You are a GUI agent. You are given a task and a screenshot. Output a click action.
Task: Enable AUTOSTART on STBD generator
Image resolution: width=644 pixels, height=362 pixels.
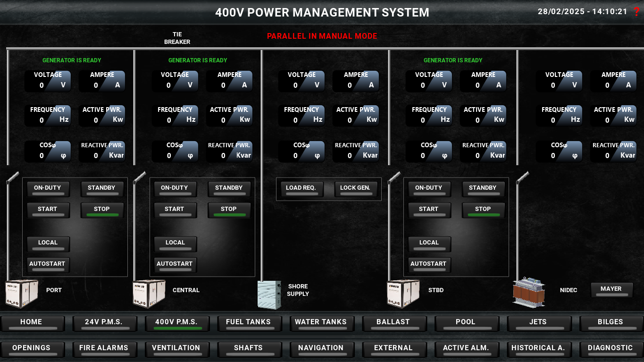click(x=429, y=265)
